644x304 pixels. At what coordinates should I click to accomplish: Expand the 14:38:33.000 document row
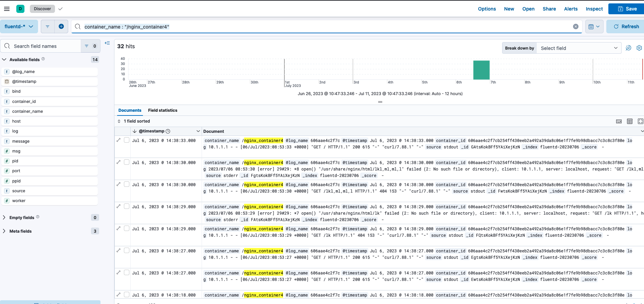coord(118,140)
